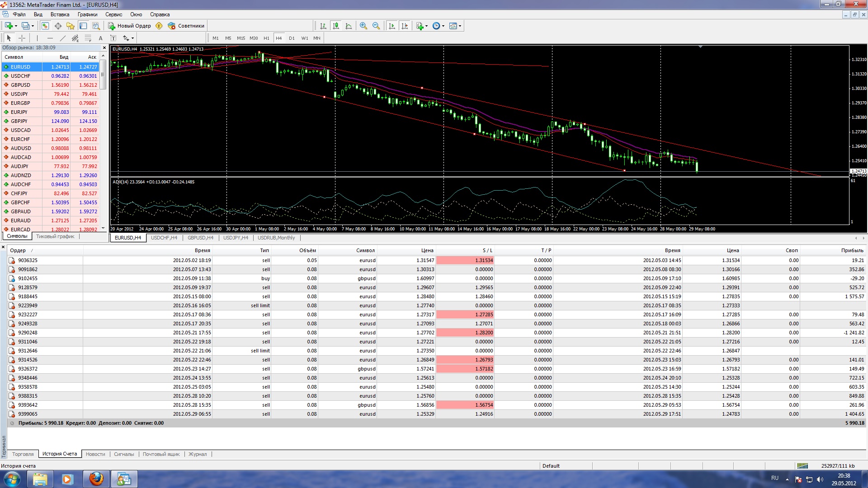
Task: Open the Profiles icon
Action: click(26, 26)
